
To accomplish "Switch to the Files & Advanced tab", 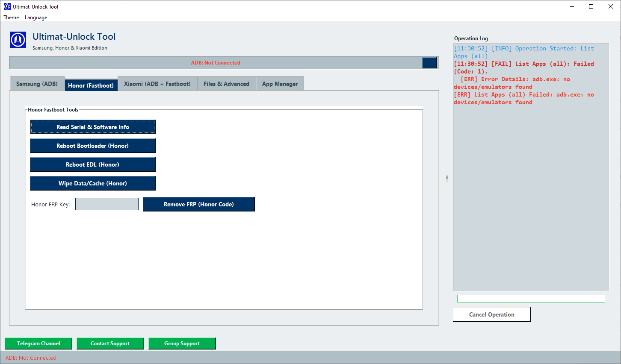I will click(226, 83).
